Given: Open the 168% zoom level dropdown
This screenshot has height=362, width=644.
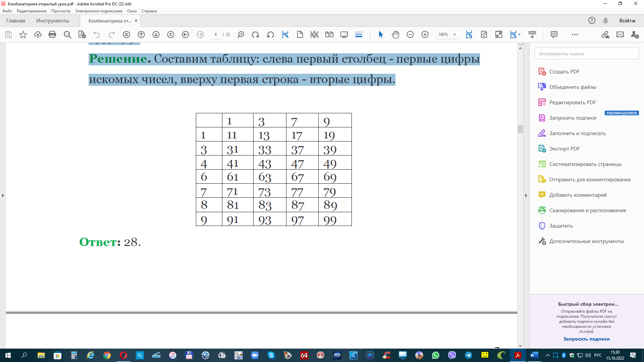Looking at the screenshot, I should coord(454,35).
